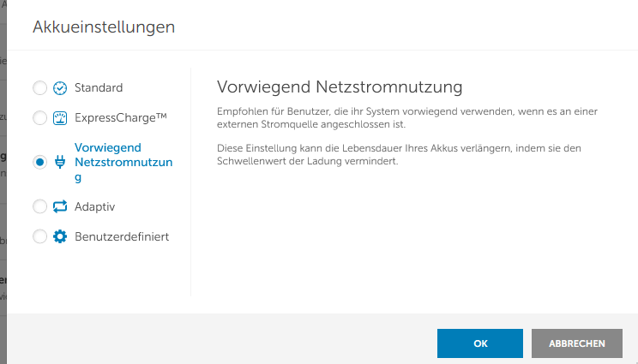Click the power plug icon
The width and height of the screenshot is (638, 364).
point(60,162)
